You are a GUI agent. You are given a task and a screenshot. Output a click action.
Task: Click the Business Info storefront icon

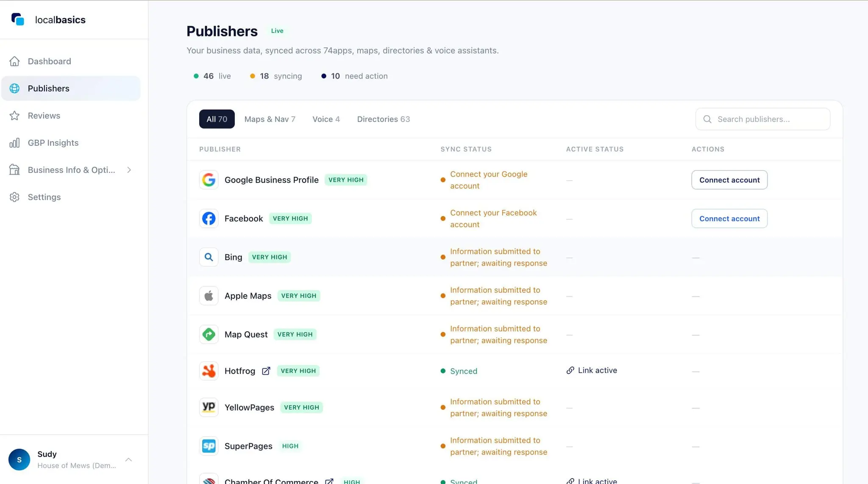(x=14, y=170)
